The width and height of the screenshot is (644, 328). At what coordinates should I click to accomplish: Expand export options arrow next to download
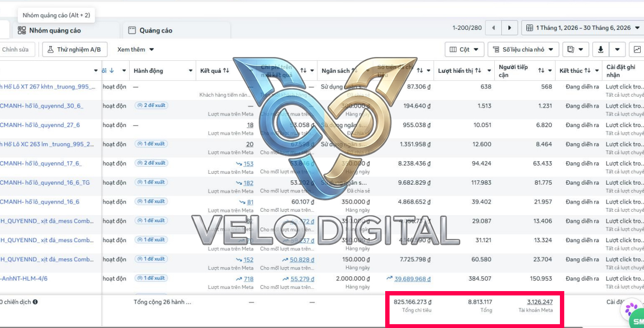(617, 49)
